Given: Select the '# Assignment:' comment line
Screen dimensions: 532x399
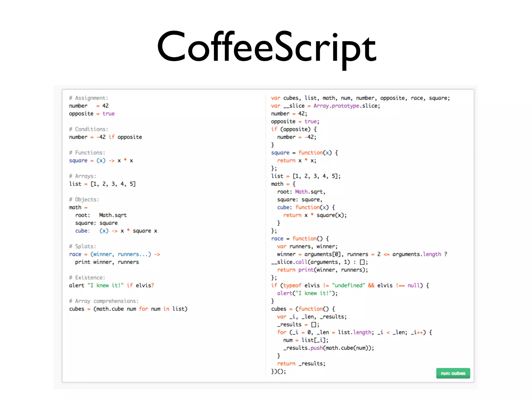Looking at the screenshot, I should 89,98.
